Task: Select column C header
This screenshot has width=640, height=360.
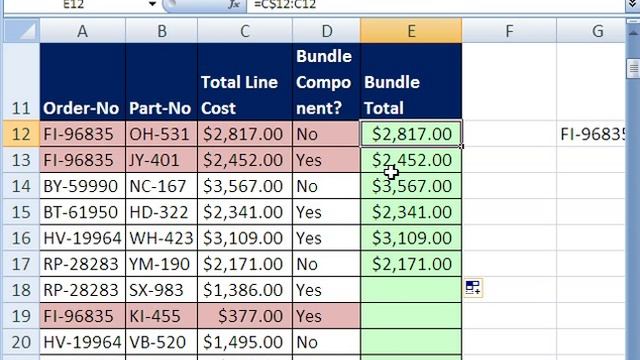Action: (x=245, y=31)
